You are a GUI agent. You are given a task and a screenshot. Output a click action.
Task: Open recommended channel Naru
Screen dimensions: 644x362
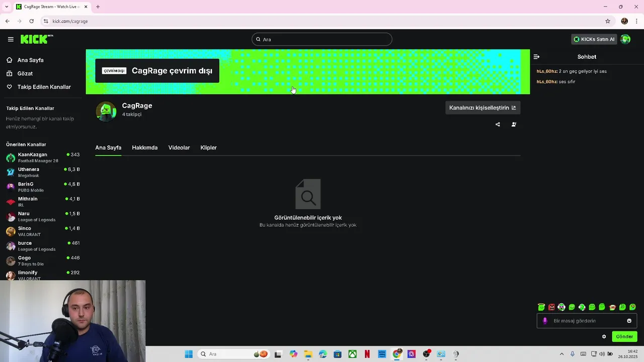click(x=43, y=217)
